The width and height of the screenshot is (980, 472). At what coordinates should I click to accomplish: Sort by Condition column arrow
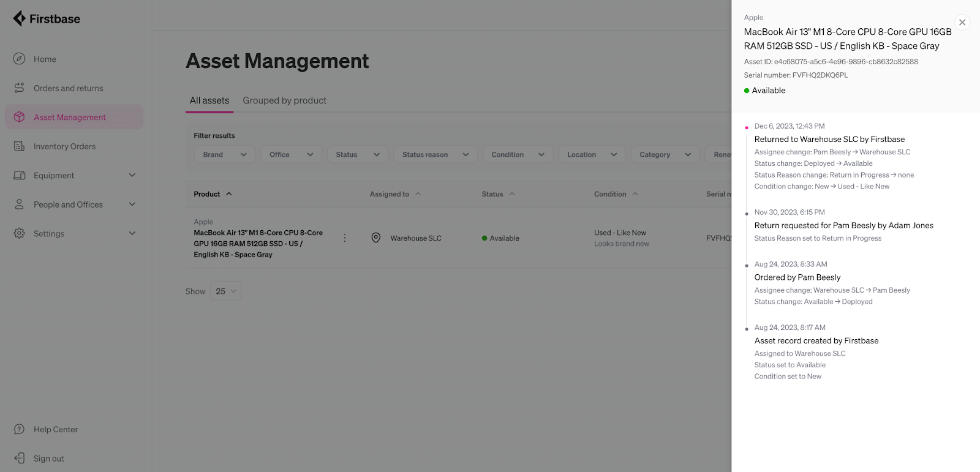[x=635, y=194]
